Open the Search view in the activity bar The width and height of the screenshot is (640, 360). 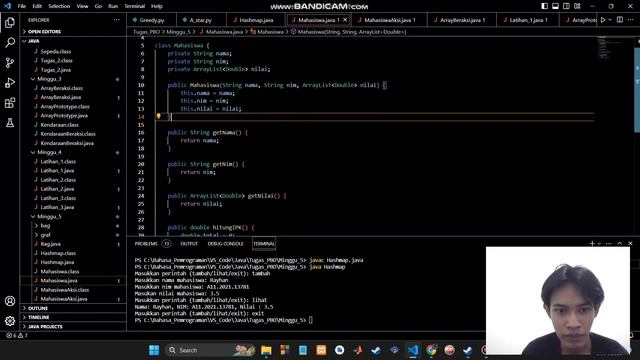coord(10,42)
